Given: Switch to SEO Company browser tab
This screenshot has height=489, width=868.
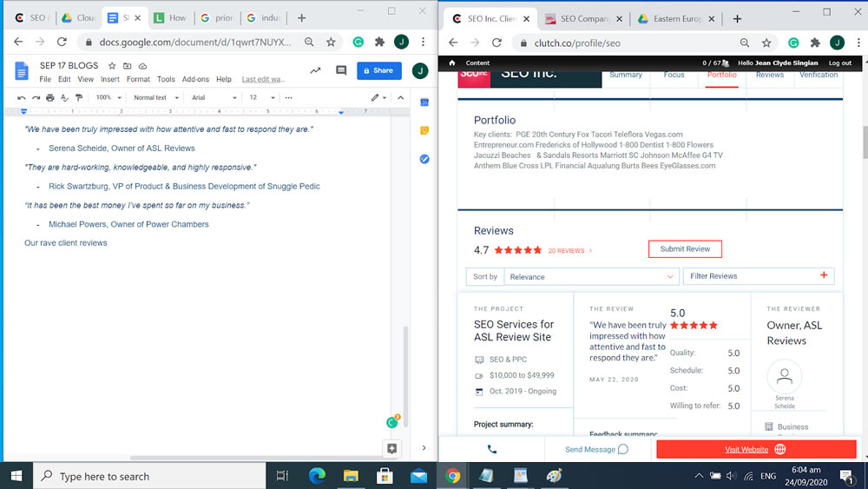Looking at the screenshot, I should (x=583, y=19).
